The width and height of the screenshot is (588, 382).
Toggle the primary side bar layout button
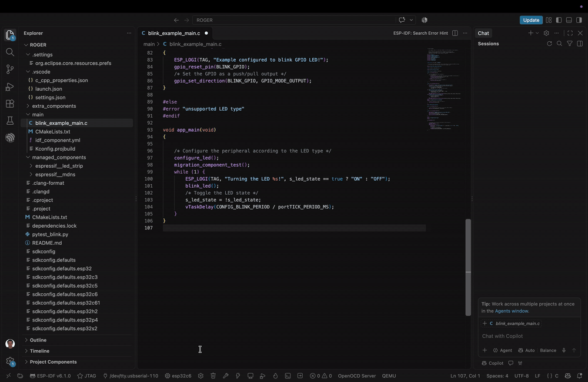tap(559, 20)
